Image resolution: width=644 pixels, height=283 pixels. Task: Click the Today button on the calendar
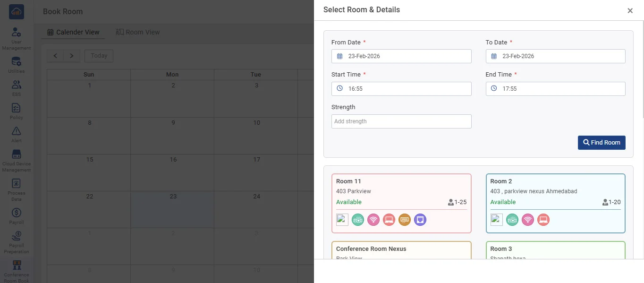click(x=99, y=56)
